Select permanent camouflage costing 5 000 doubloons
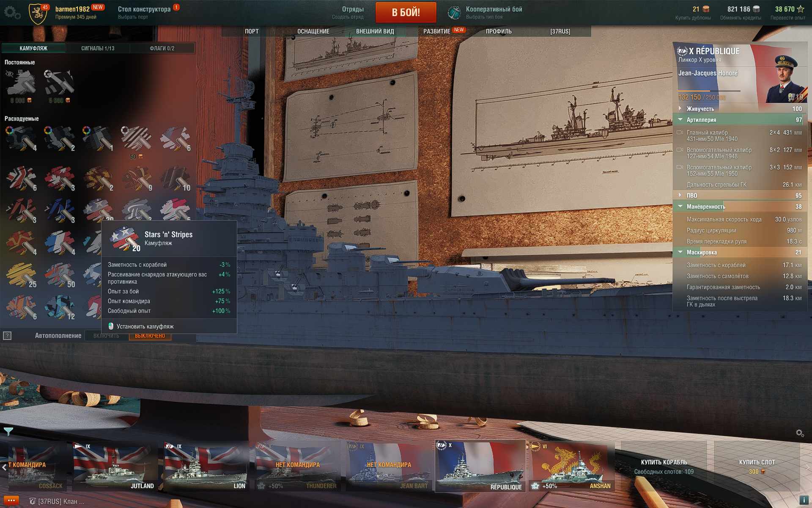Viewport: 812px width, 508px height. pyautogui.click(x=59, y=86)
